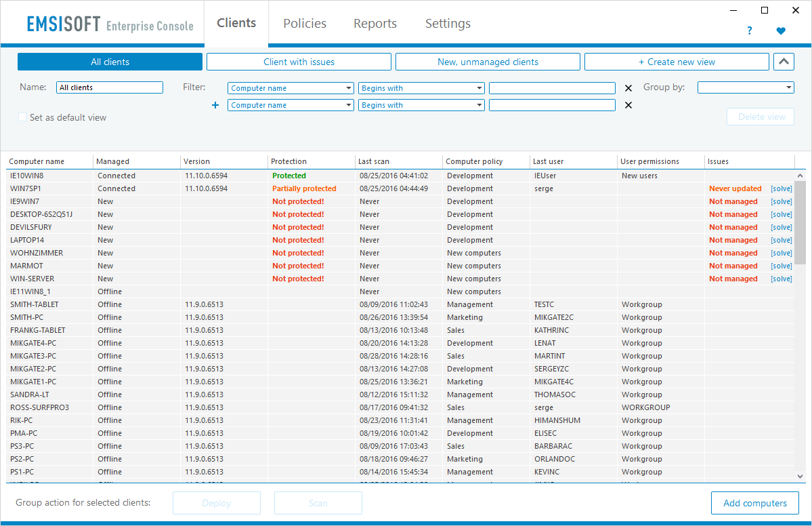Image resolution: width=812 pixels, height=526 pixels.
Task: Click the Name input field
Action: click(x=109, y=87)
